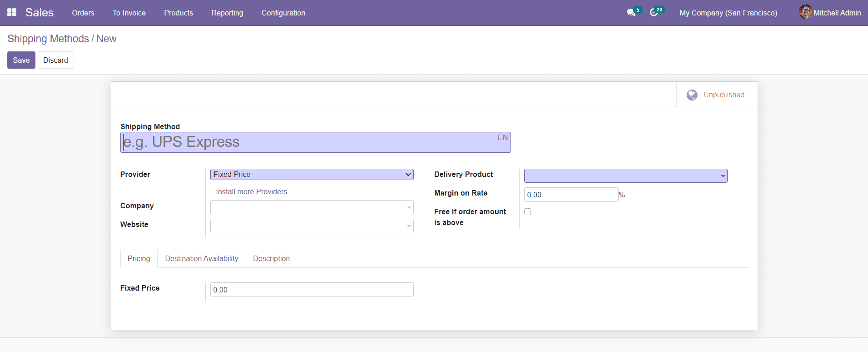Click the EN translation indicator

[x=502, y=138]
